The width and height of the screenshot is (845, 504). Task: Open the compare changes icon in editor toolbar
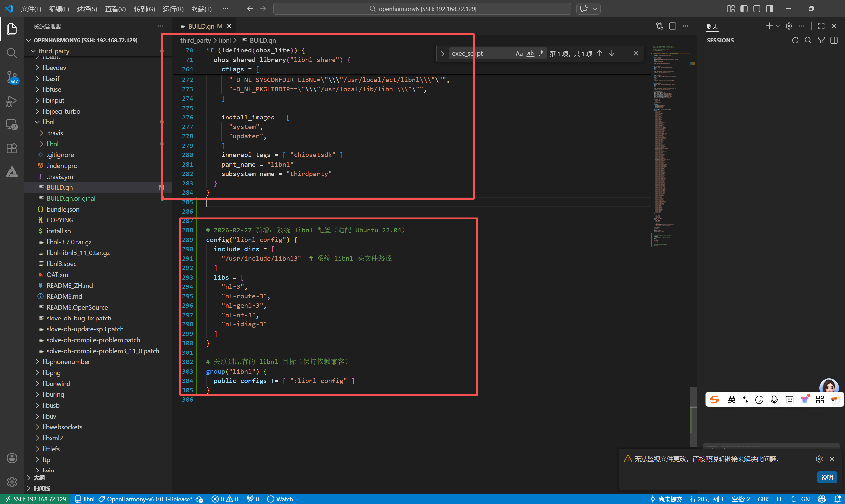[659, 26]
